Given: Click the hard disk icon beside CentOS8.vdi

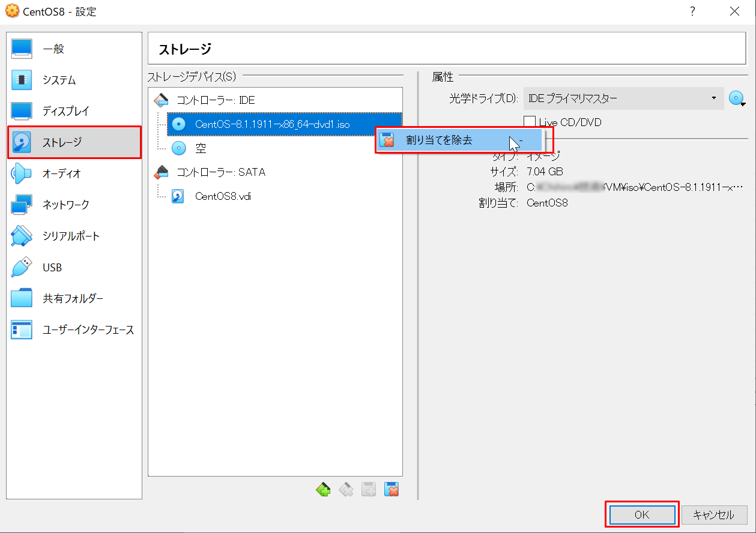Looking at the screenshot, I should 178,196.
